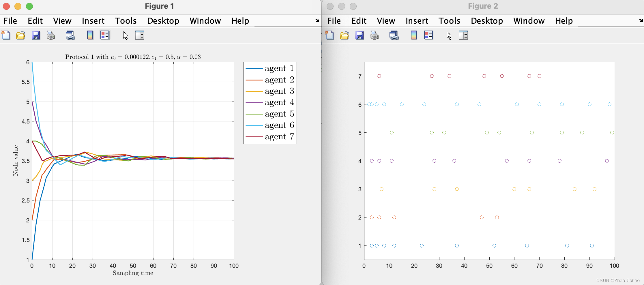Screen dimensions: 644x285
Task: Click Print icon in Figure 2 toolbar
Action: click(375, 35)
